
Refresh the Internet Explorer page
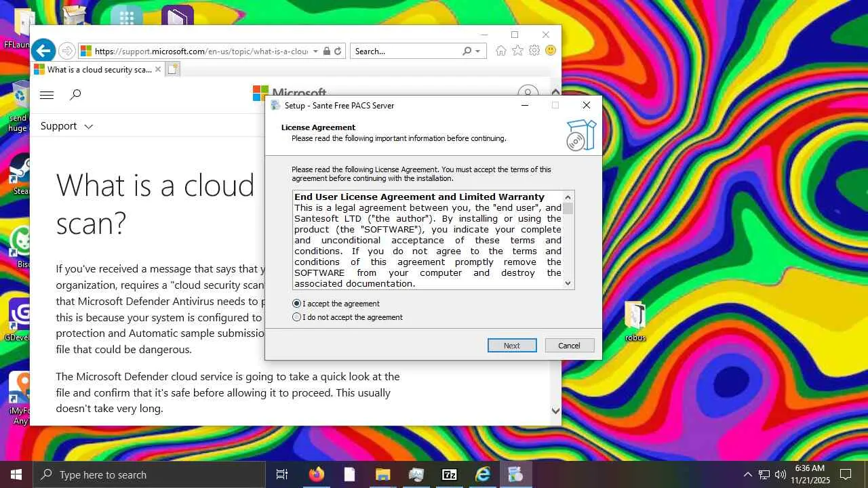click(x=338, y=51)
